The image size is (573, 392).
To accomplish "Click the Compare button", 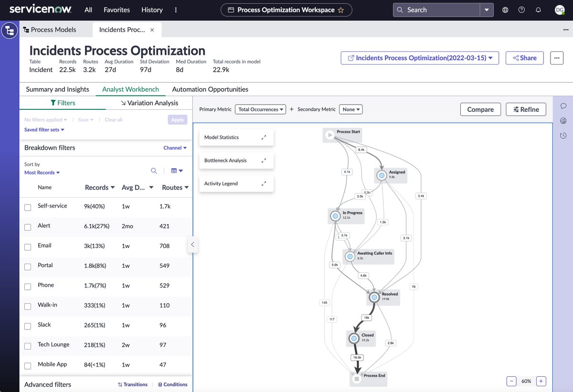I will 480,109.
